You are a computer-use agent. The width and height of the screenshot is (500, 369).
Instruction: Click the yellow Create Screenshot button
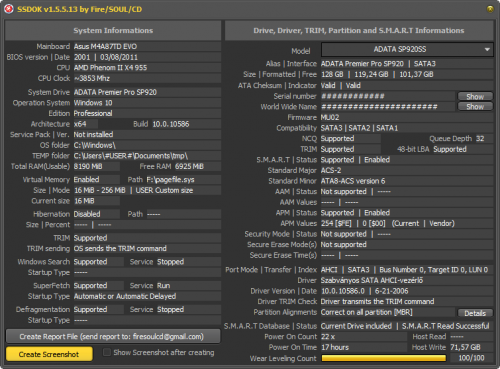49,354
